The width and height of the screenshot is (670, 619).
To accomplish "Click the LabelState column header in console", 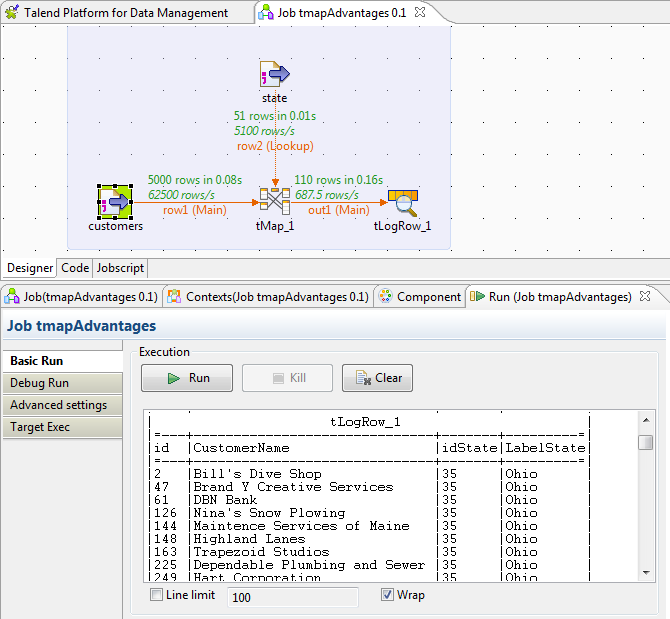I will (545, 448).
